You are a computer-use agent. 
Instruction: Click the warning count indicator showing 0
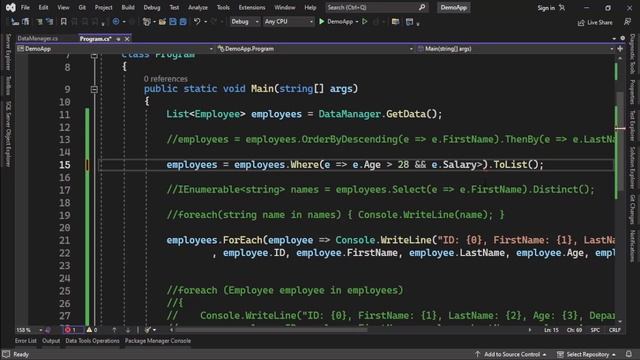(x=91, y=330)
